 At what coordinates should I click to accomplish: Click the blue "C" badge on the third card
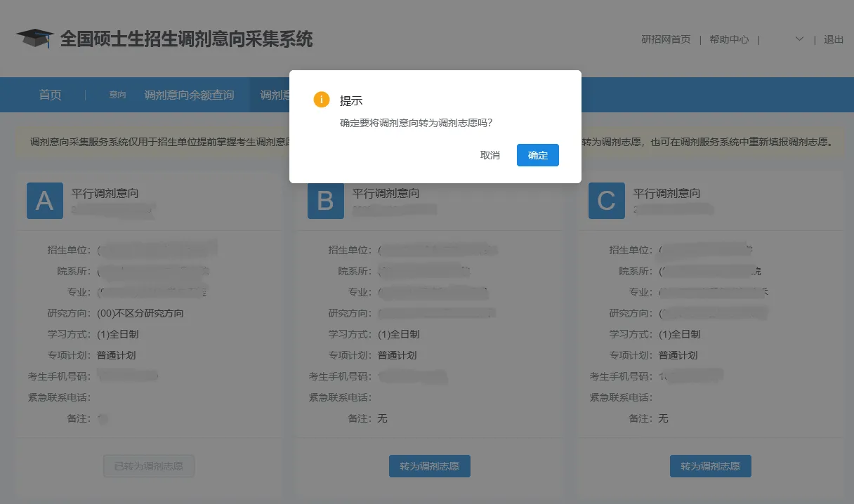[606, 201]
